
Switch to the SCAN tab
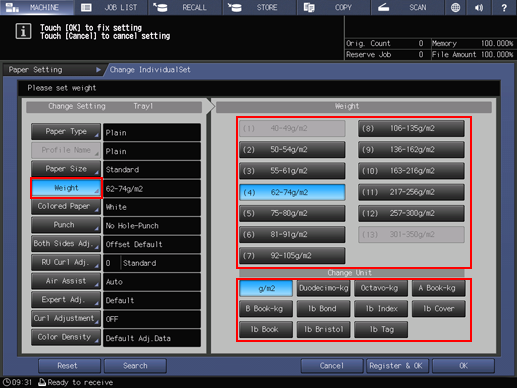[x=408, y=7]
